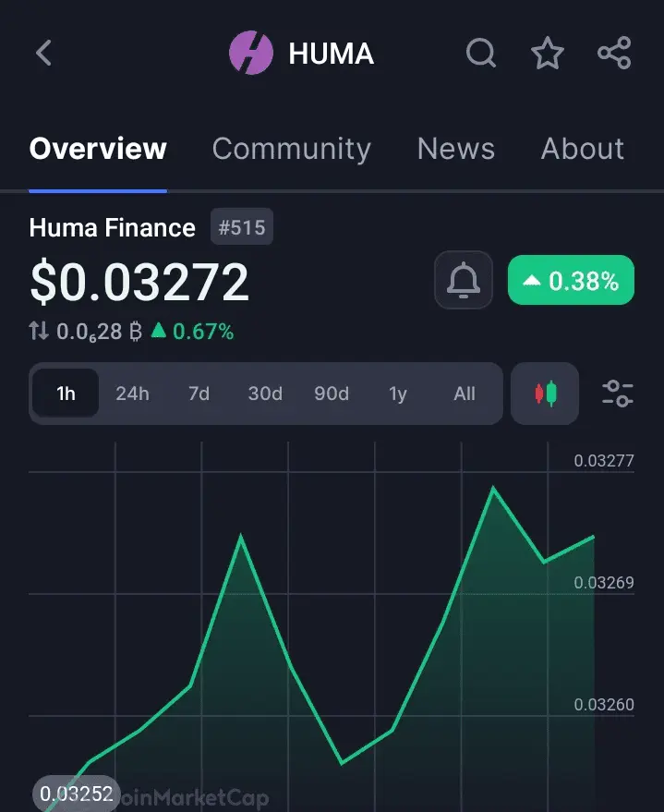This screenshot has width=664, height=812.
Task: Switch to the Community tab
Action: [292, 149]
